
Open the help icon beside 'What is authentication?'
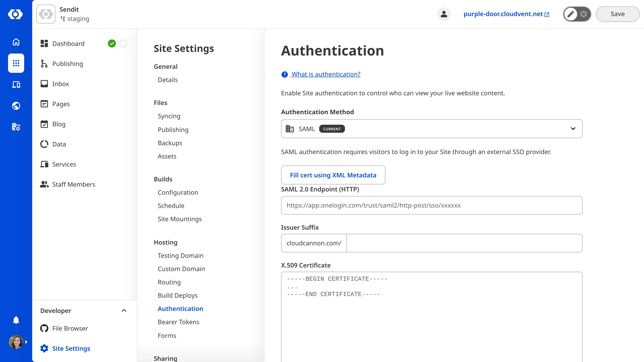coord(284,74)
